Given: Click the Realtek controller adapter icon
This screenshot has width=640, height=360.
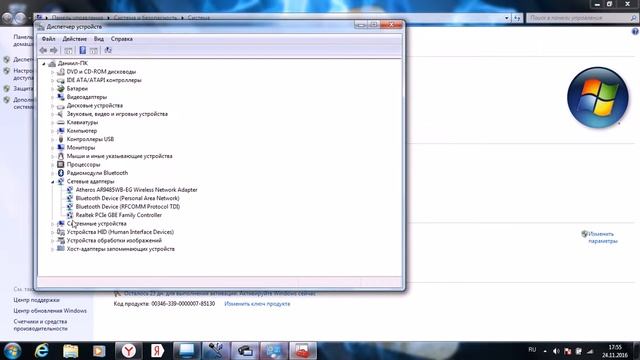Looking at the screenshot, I should point(70,215).
